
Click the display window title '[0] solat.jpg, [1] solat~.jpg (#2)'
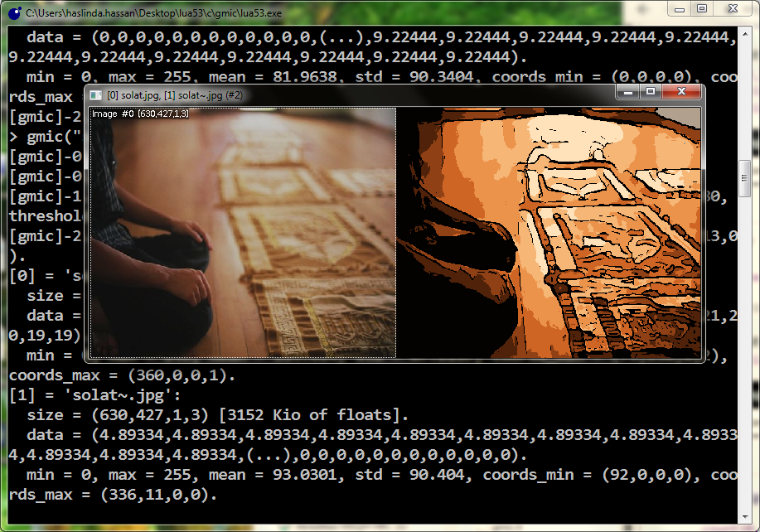pos(175,95)
